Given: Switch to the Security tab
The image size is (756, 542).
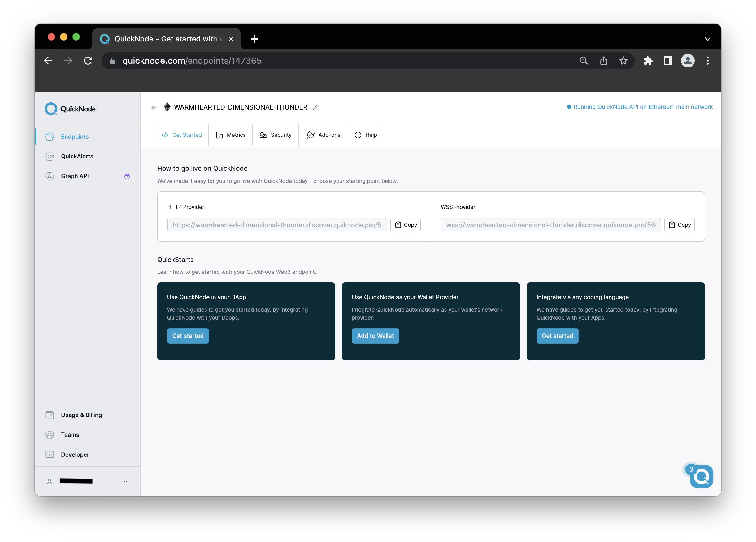Looking at the screenshot, I should (x=276, y=135).
